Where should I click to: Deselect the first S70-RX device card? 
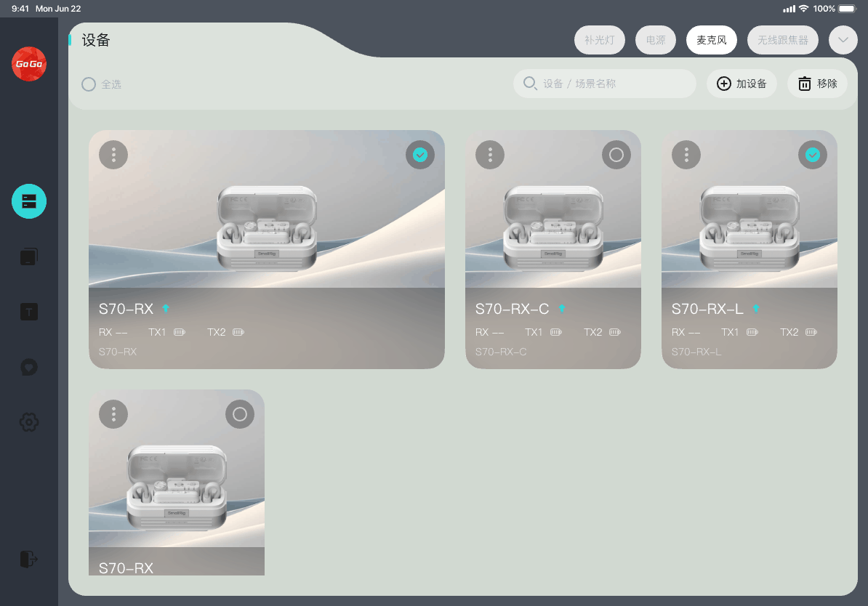point(420,155)
